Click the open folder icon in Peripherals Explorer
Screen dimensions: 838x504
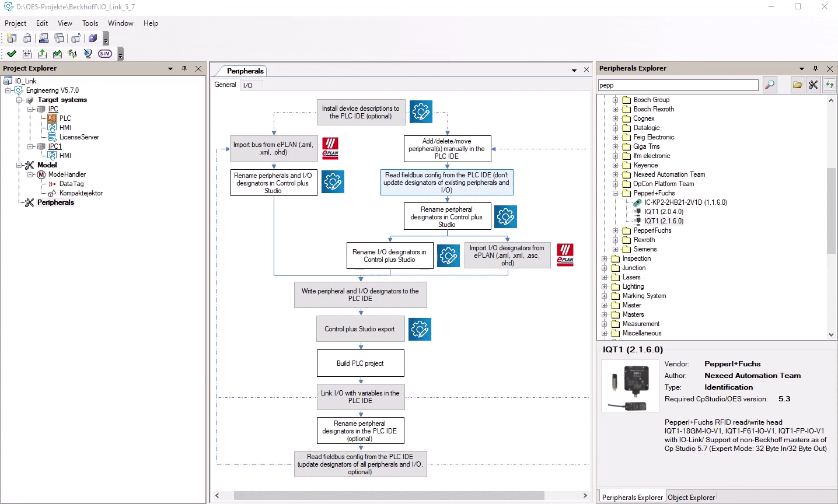[797, 85]
